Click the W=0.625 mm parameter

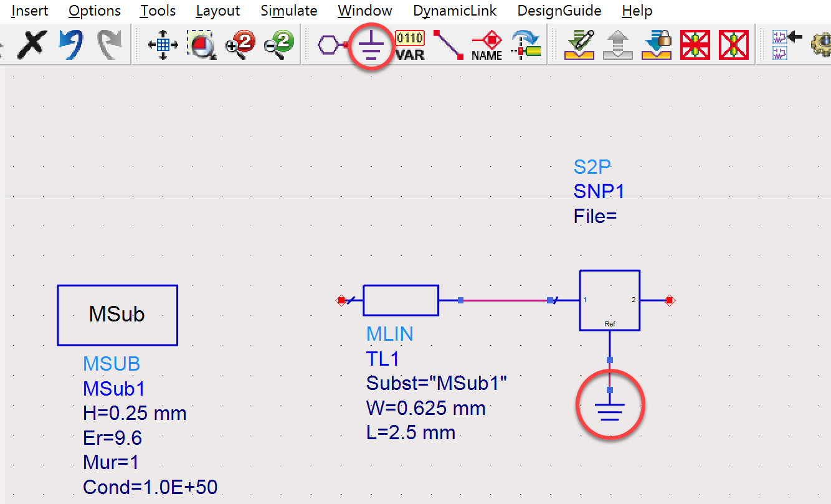pos(426,408)
